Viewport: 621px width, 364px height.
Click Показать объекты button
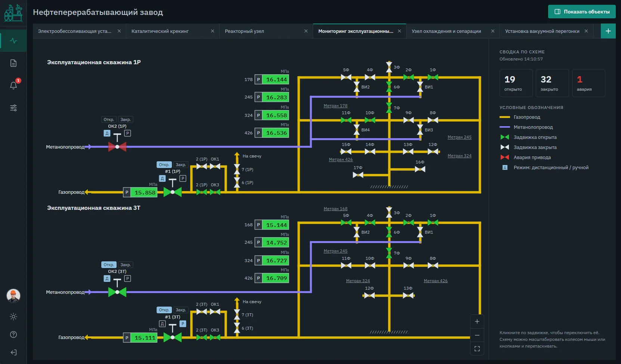[582, 12]
